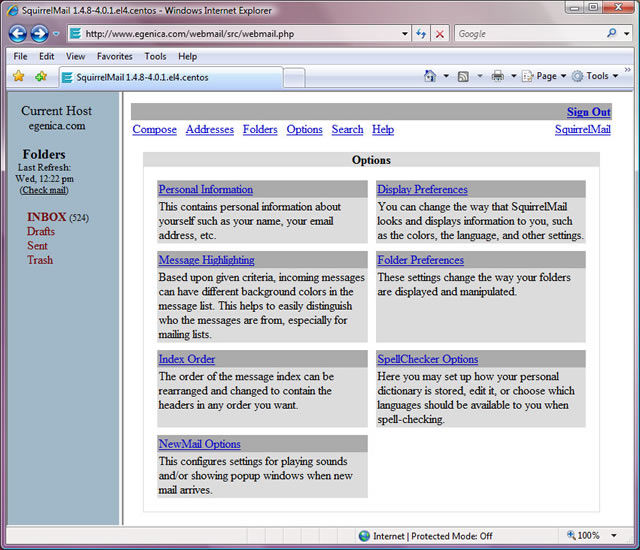Open the Drafts folder
This screenshot has width=640, height=550.
41,231
